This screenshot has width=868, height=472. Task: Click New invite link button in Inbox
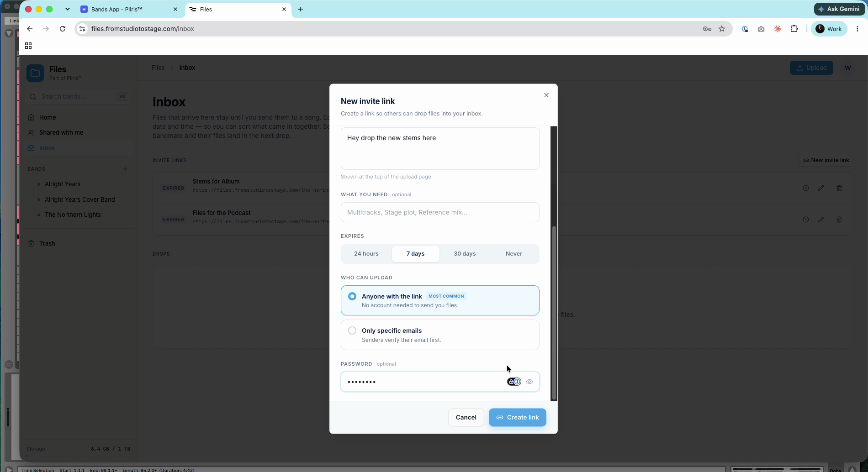tap(826, 160)
